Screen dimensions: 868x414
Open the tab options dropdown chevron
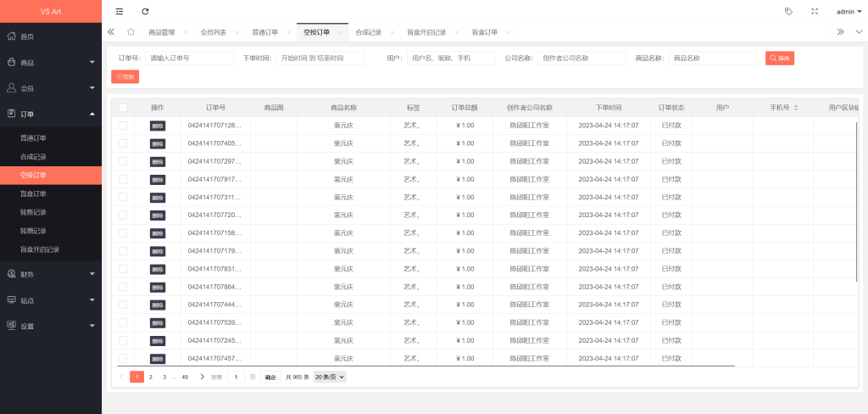pyautogui.click(x=859, y=32)
